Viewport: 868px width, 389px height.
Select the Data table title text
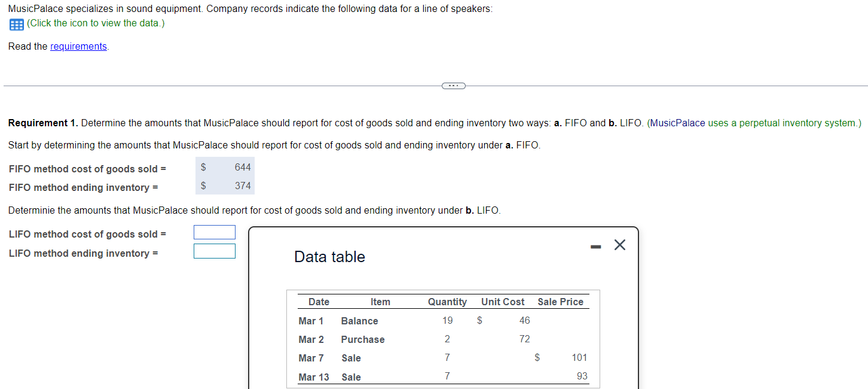(329, 256)
